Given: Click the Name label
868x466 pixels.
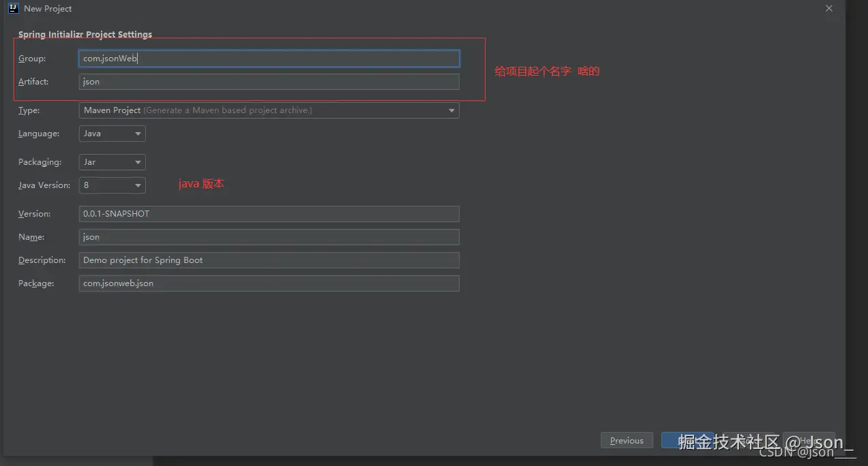Looking at the screenshot, I should click(x=31, y=237).
